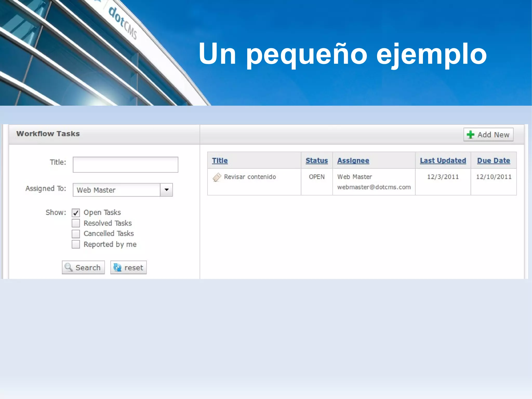Sort tasks by Status column header
532x399 pixels.
click(317, 161)
